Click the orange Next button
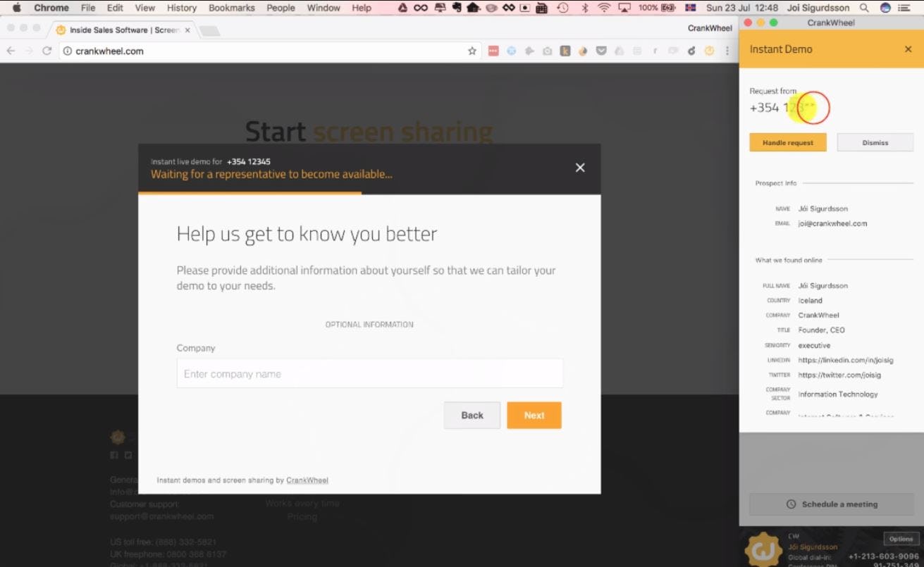 [534, 416]
